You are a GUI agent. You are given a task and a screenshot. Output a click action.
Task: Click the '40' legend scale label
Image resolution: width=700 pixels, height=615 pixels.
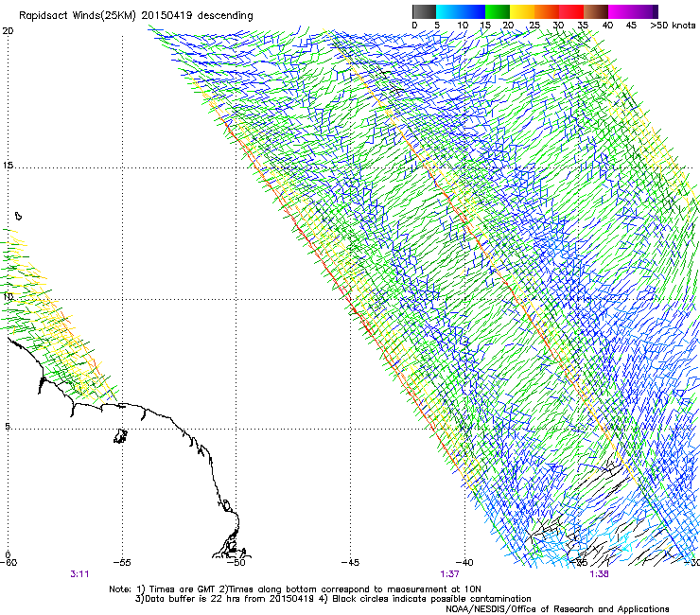[x=607, y=26]
